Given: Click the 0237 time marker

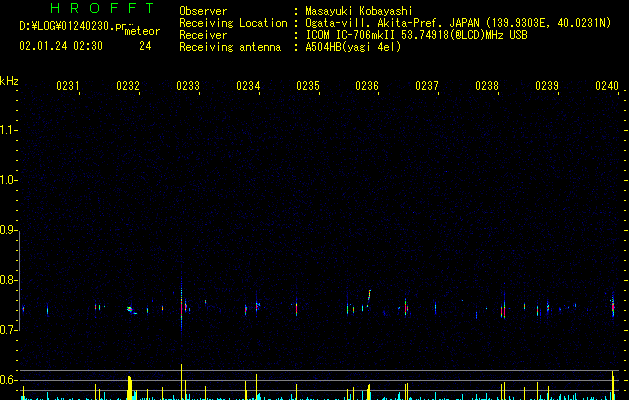Looking at the screenshot, I should pos(427,85).
